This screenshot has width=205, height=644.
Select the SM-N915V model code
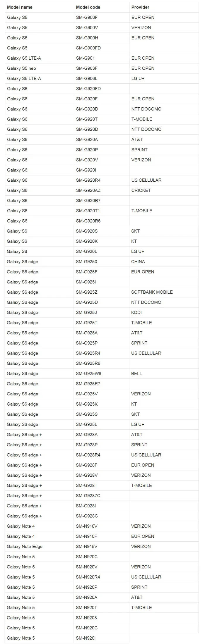point(86,547)
